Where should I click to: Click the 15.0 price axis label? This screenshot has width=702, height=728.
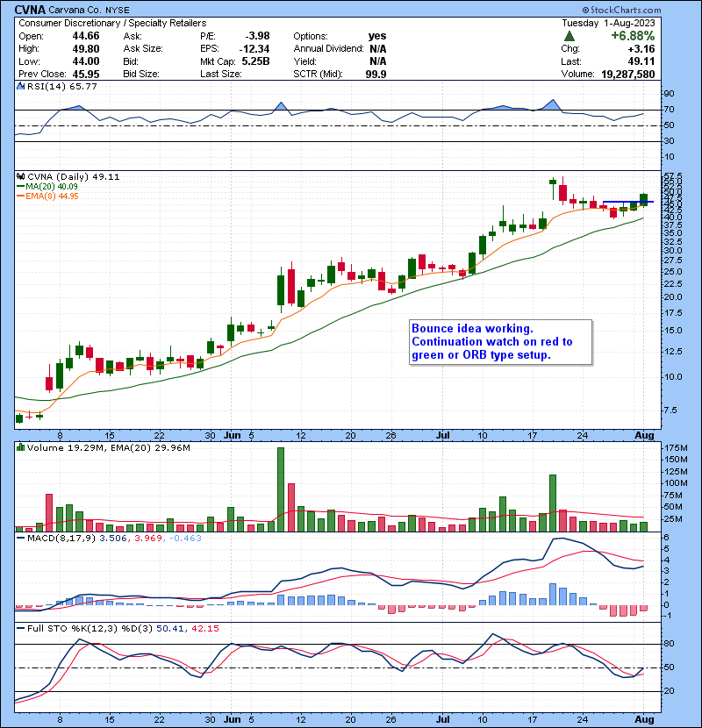click(x=673, y=331)
